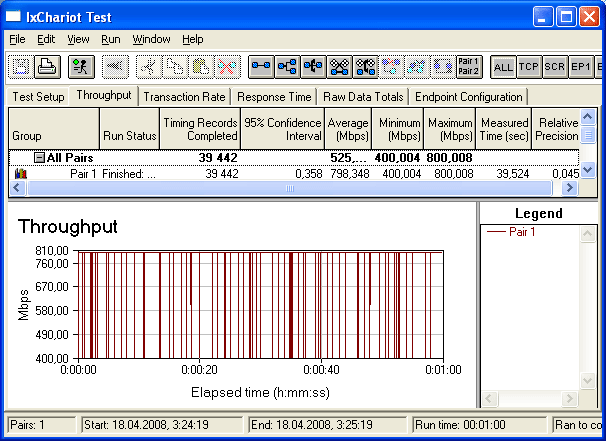Click the Run time 00:01:00 status field
Screen dimensions: 606x441
point(480,425)
